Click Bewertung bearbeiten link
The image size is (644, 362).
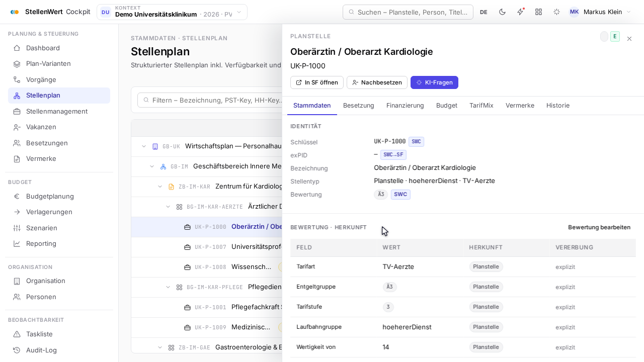[x=599, y=227]
